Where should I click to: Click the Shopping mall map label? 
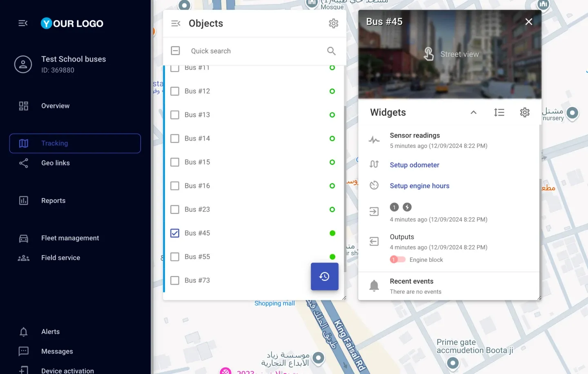click(x=274, y=303)
